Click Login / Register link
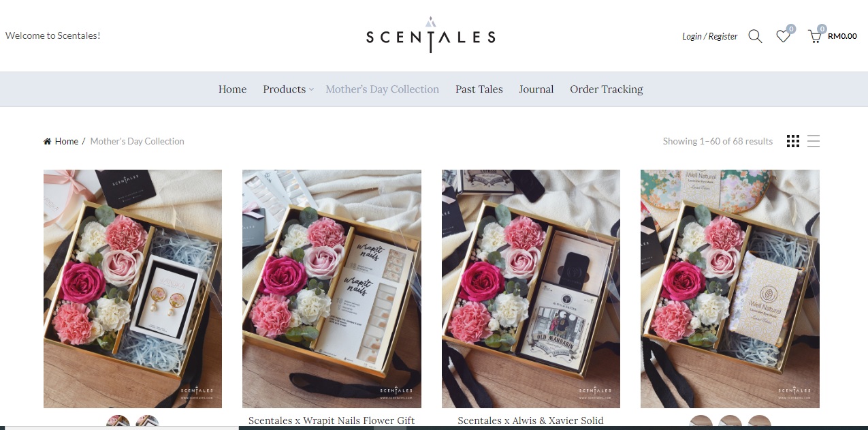Viewport: 868px width, 430px height. tap(709, 36)
